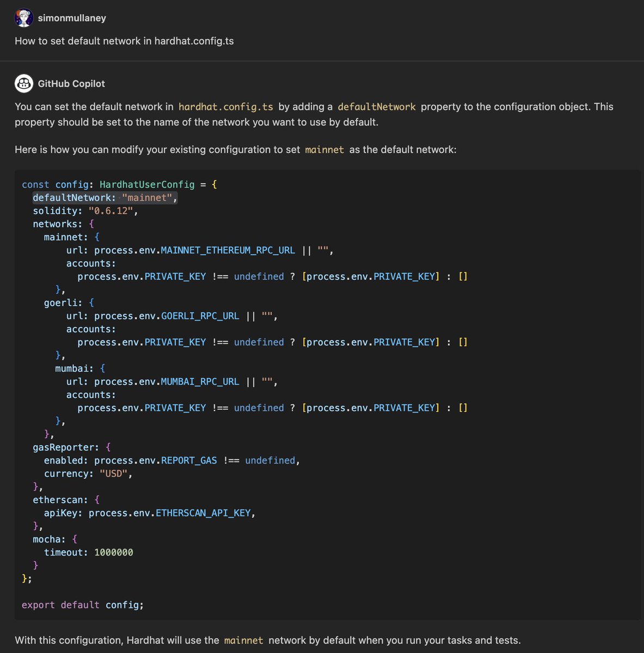The width and height of the screenshot is (644, 653).
Task: Click inline code defaultNetwork in the answer
Action: (x=377, y=107)
